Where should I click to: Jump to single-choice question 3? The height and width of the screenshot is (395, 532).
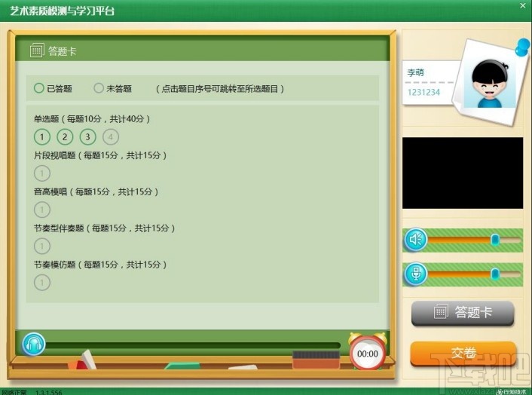[x=88, y=136]
